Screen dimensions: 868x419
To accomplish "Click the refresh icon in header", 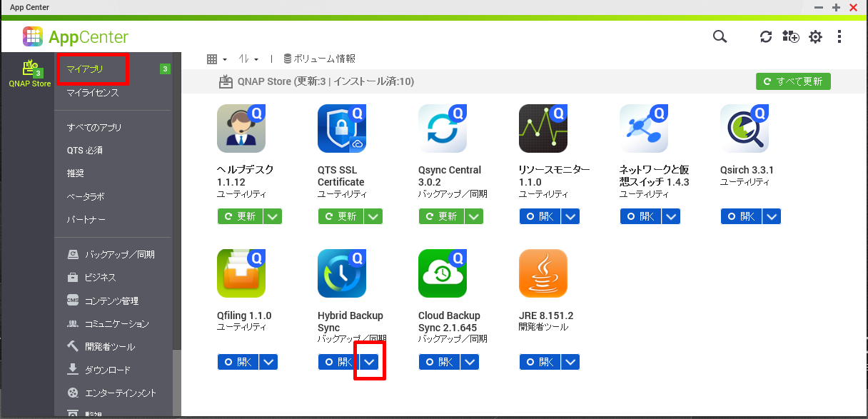I will pyautogui.click(x=766, y=36).
